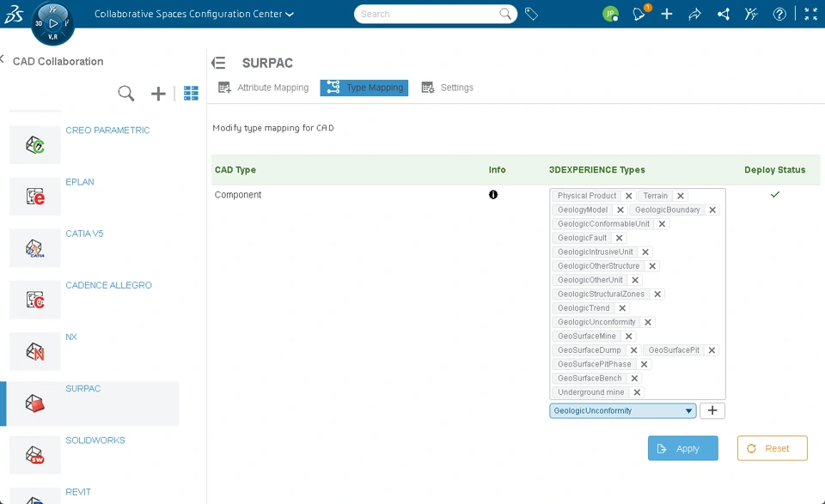Click the 3DS logo icon
The width and height of the screenshot is (825, 504).
click(x=13, y=15)
